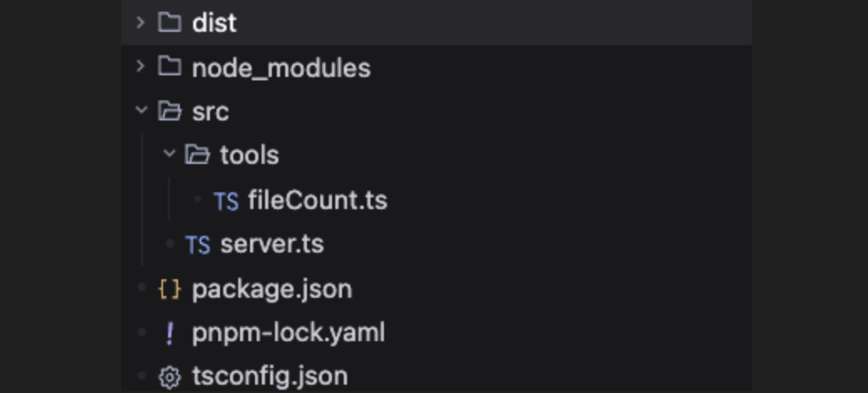This screenshot has width=868, height=393.
Task: Click the TS icon beside fileCount.ts
Action: click(226, 201)
